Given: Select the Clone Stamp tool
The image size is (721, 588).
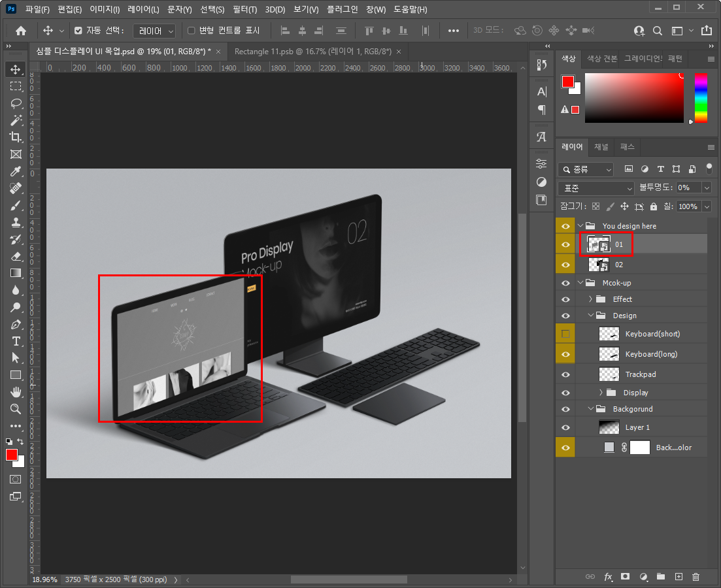Looking at the screenshot, I should (16, 223).
